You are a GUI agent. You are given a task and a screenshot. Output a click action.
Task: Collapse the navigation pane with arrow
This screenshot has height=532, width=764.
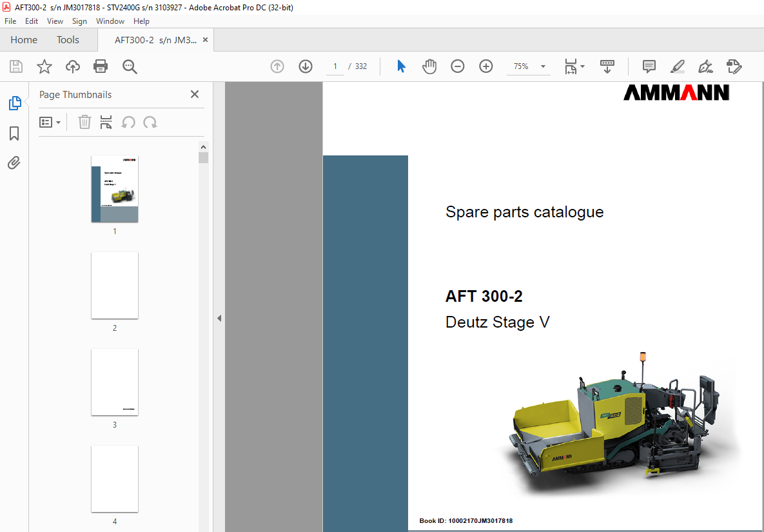(219, 318)
